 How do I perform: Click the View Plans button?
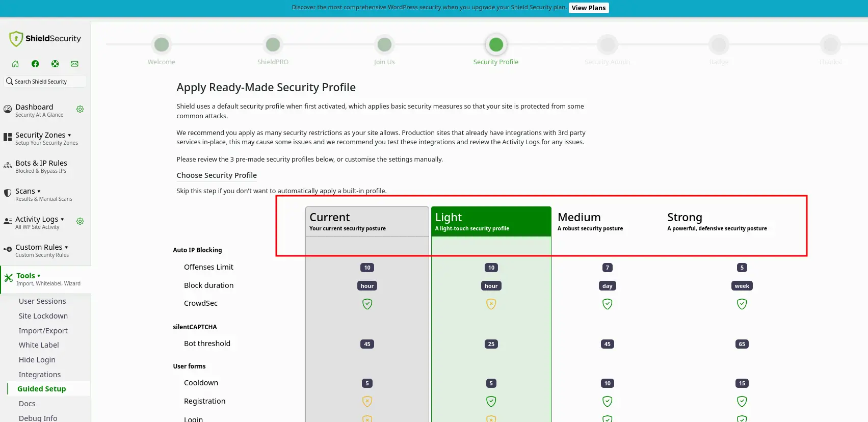click(588, 8)
